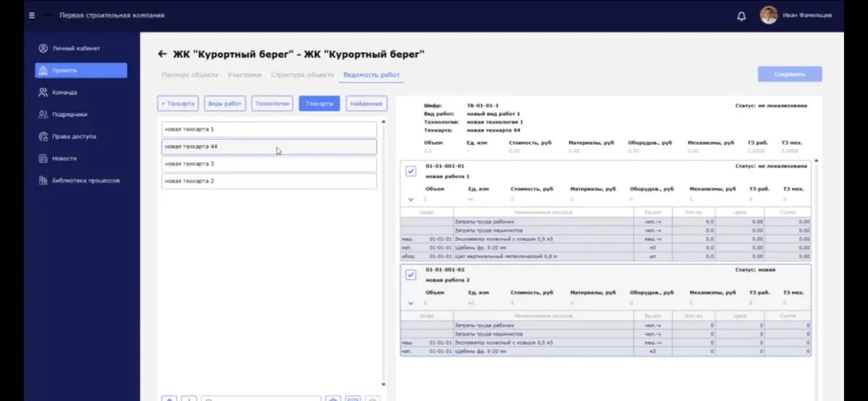Select the Ведомость работ tab
The height and width of the screenshot is (401, 868).
point(372,75)
